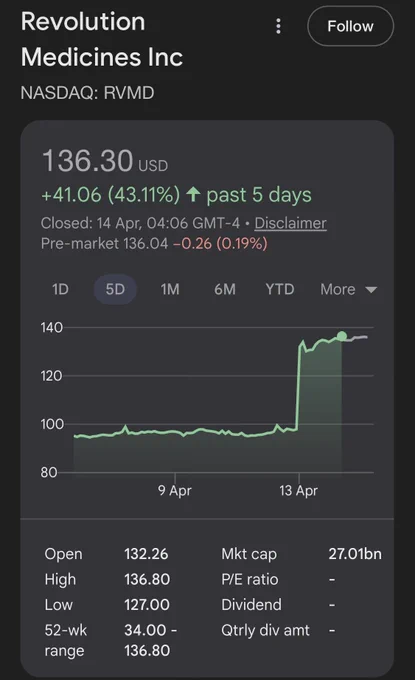Screen dimensions: 415x680
Task: Click the Open value 132.26
Action: (x=146, y=554)
